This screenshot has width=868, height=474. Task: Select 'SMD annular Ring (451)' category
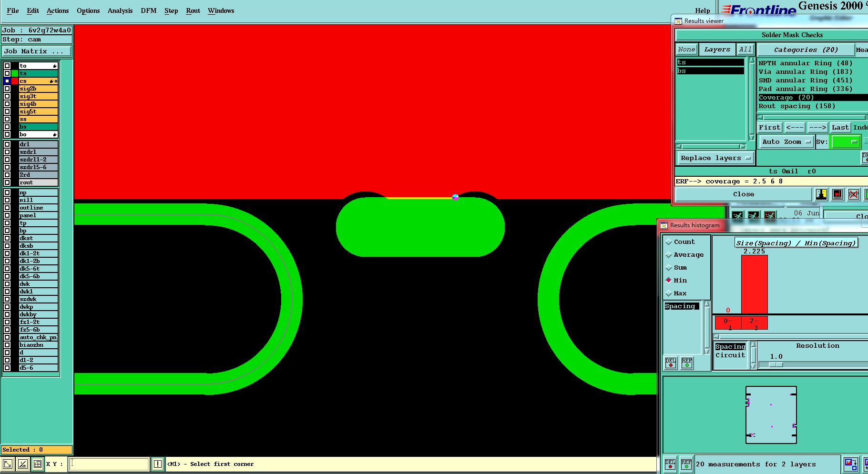806,81
